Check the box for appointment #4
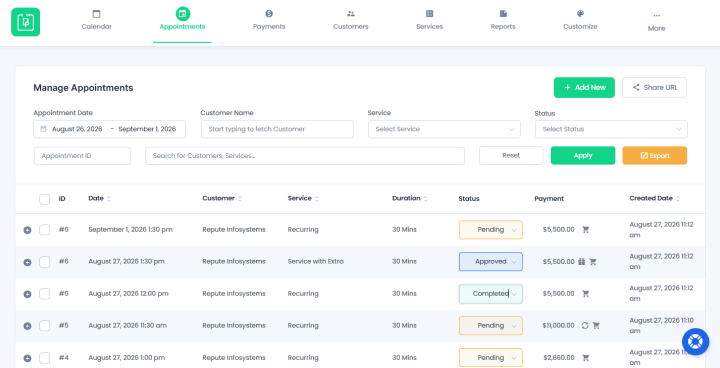 point(45,358)
